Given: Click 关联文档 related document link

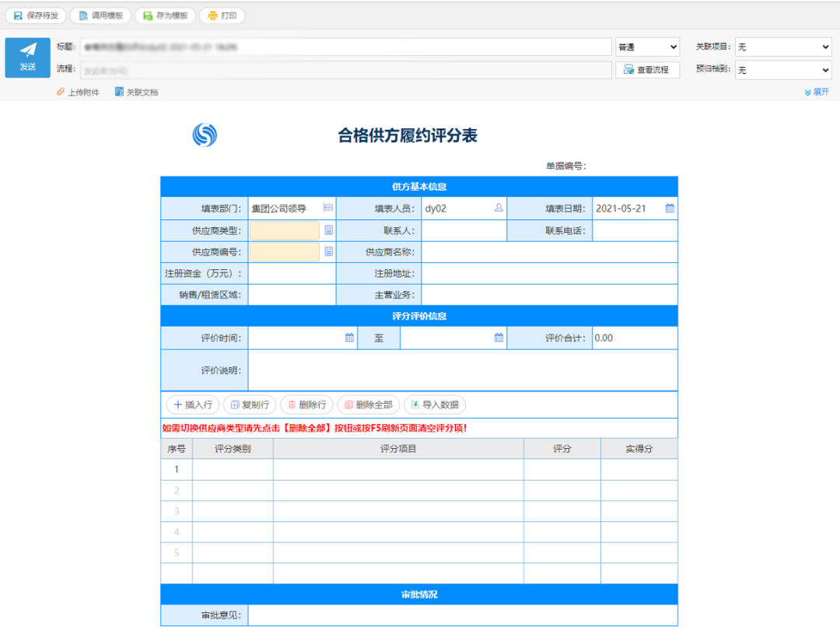Looking at the screenshot, I should tap(137, 92).
